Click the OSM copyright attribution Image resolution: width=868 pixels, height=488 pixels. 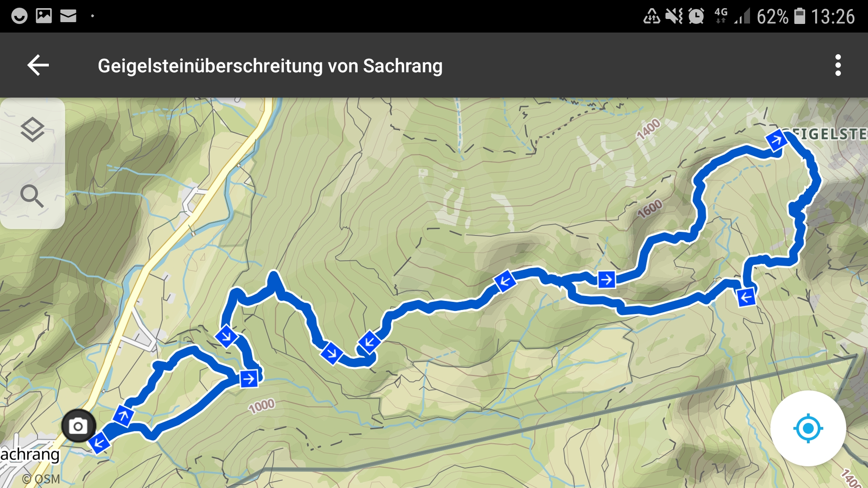point(41,479)
